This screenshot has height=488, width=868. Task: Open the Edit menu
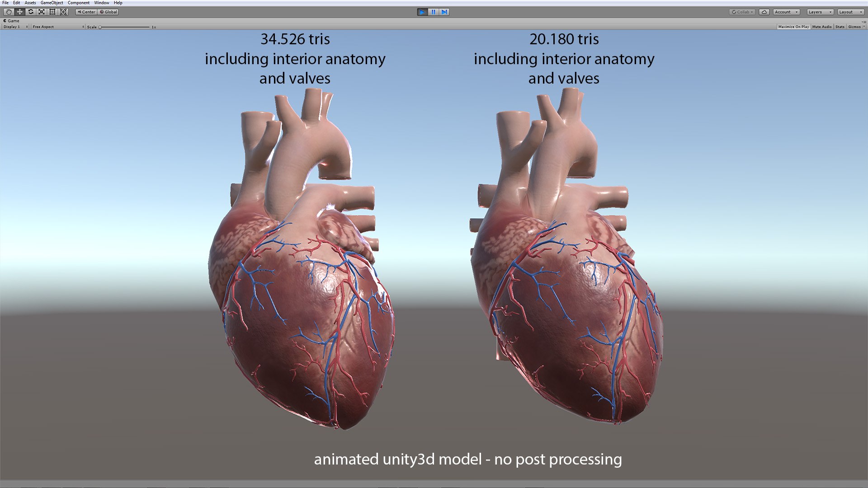click(16, 3)
